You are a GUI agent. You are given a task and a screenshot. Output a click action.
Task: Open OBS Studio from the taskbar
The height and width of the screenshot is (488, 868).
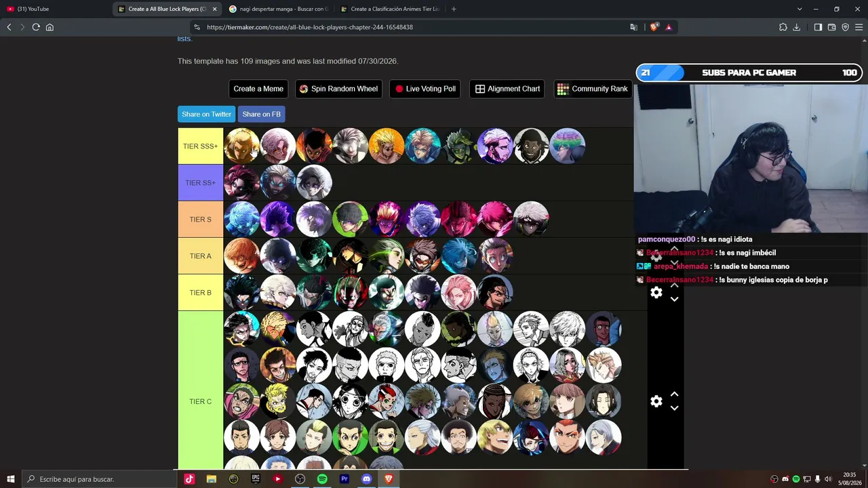pos(300,479)
